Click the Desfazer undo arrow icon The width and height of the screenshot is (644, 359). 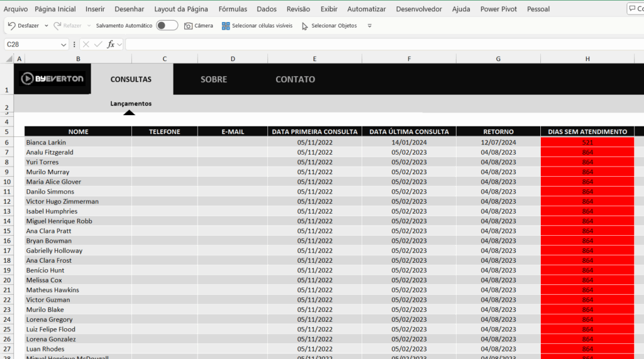[11, 26]
